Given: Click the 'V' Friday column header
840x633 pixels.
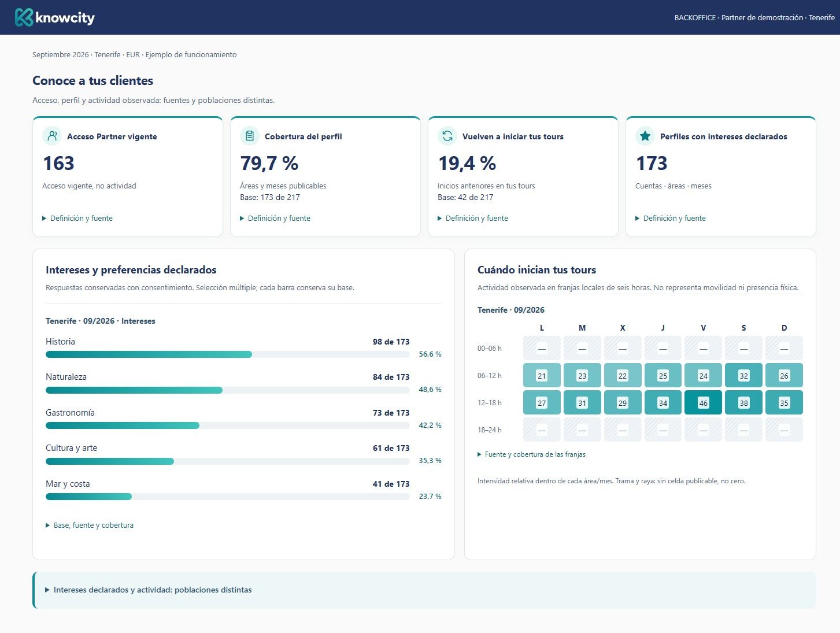Looking at the screenshot, I should click(703, 328).
